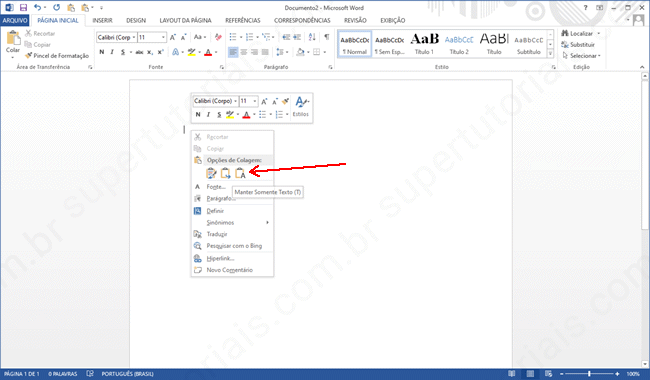
Task: Click the bullets list icon in ribbon
Action: (x=233, y=37)
